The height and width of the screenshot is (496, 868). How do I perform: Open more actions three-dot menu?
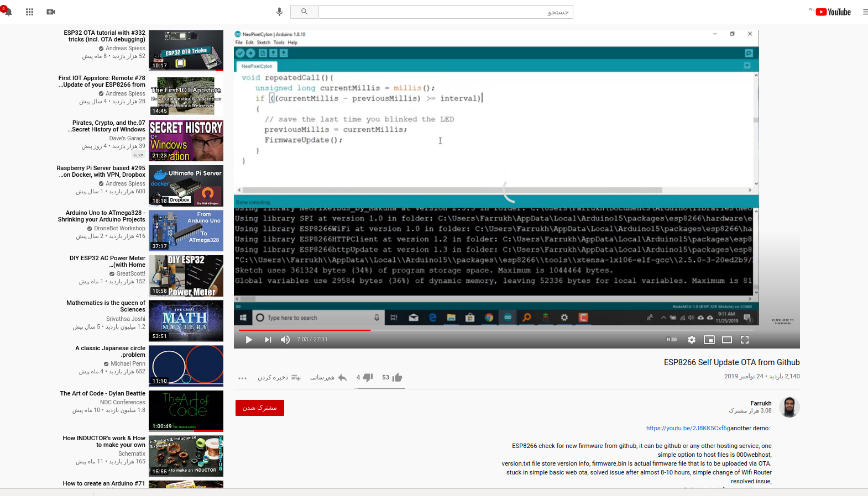coord(242,378)
